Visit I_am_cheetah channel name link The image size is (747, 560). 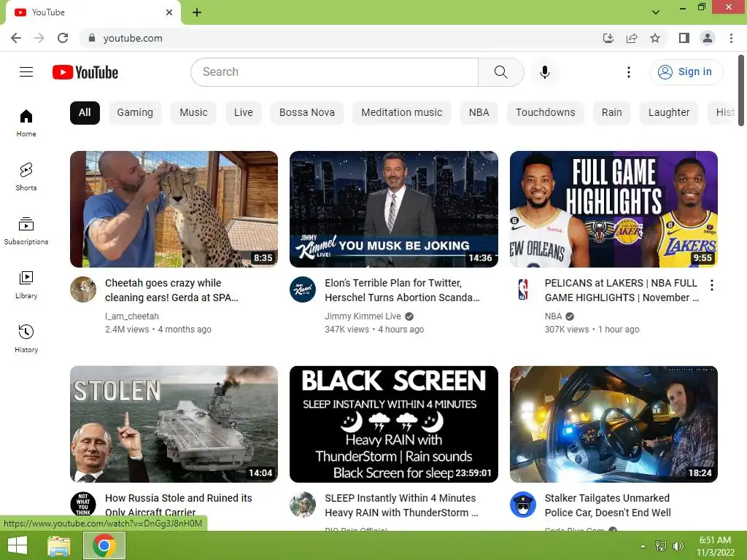pyautogui.click(x=132, y=316)
